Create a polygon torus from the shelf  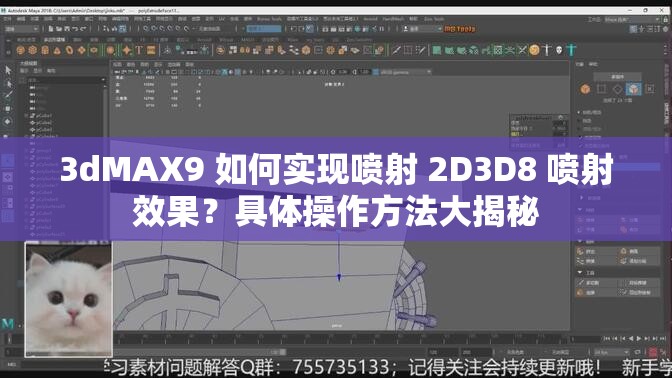click(69, 50)
